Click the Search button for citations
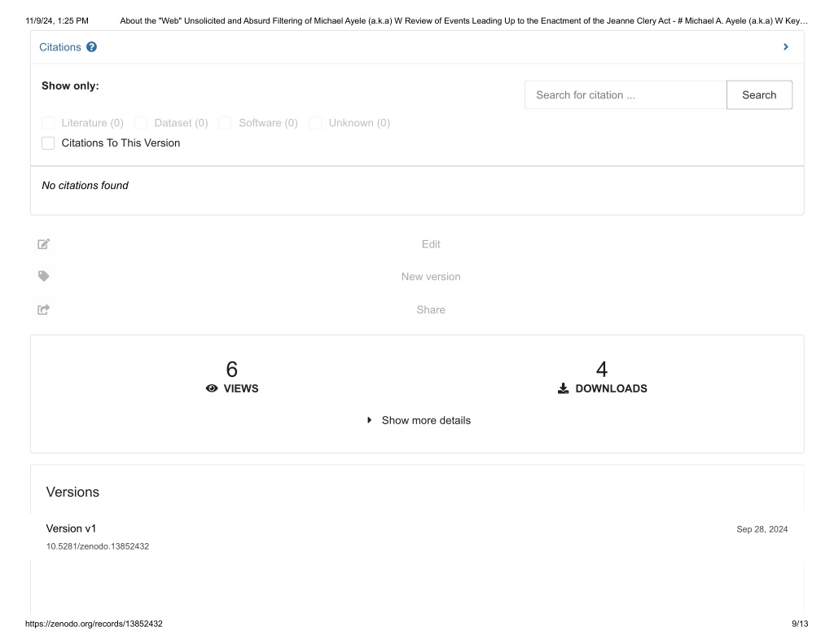Image resolution: width=834 pixels, height=644 pixels. coord(759,95)
